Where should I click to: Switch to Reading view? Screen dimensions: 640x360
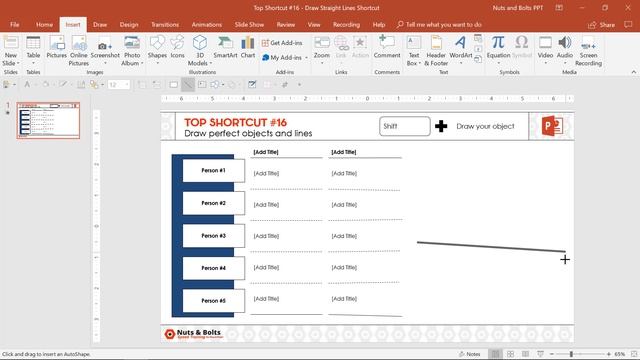(x=525, y=354)
